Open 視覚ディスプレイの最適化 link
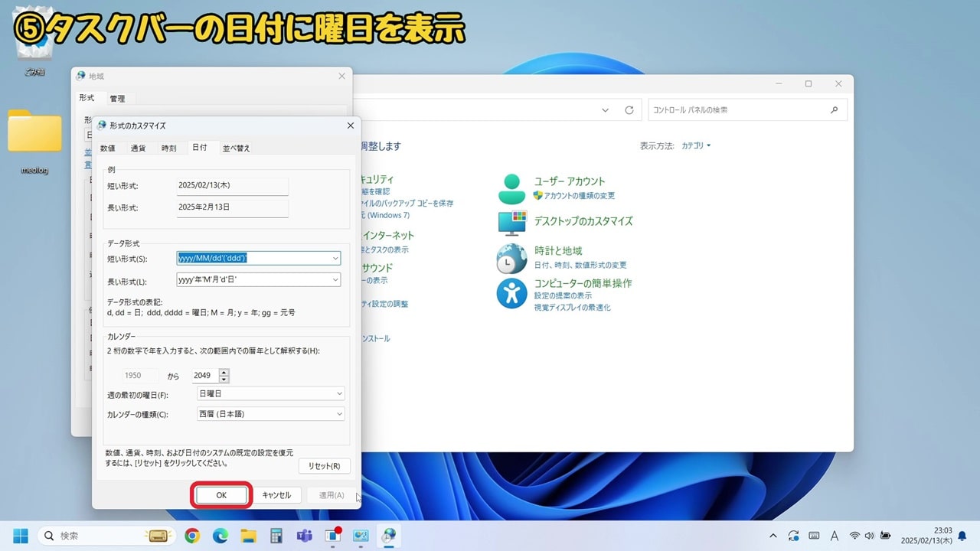The width and height of the screenshot is (980, 551). click(572, 308)
